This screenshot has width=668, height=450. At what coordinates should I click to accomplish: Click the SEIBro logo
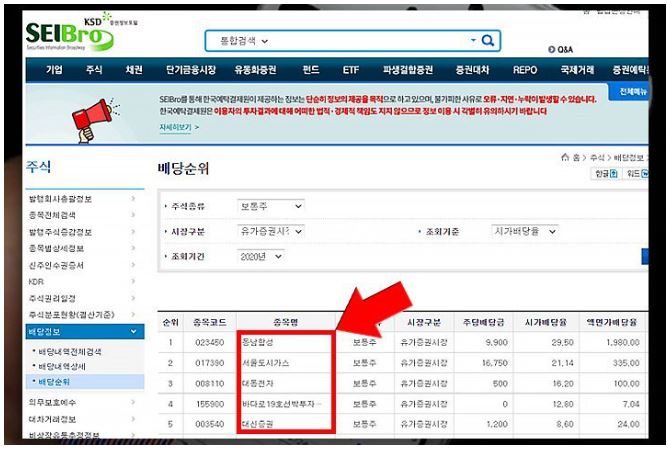click(x=69, y=34)
